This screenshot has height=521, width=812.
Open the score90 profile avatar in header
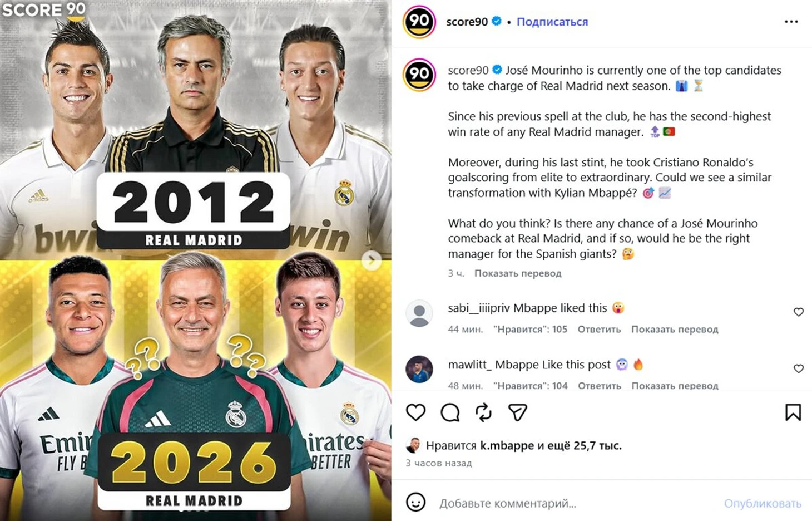coord(419,22)
